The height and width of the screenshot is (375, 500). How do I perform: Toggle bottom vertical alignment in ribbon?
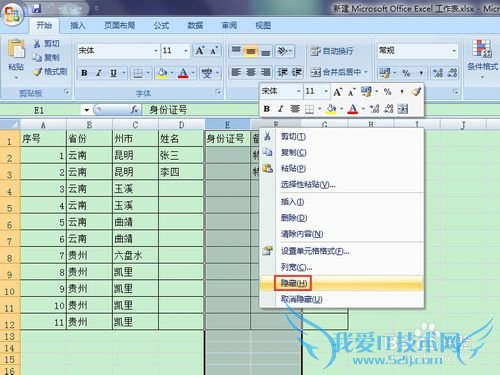(x=265, y=51)
